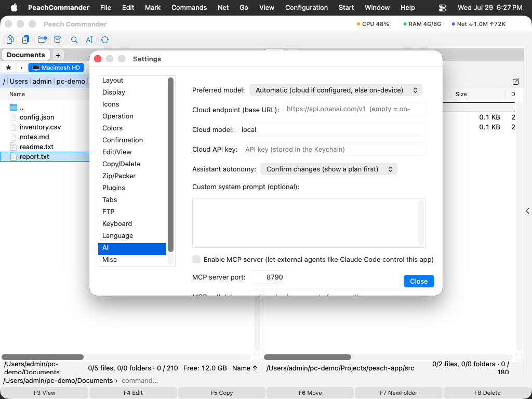Open the Mark menu
532x399 pixels.
coord(153,7)
